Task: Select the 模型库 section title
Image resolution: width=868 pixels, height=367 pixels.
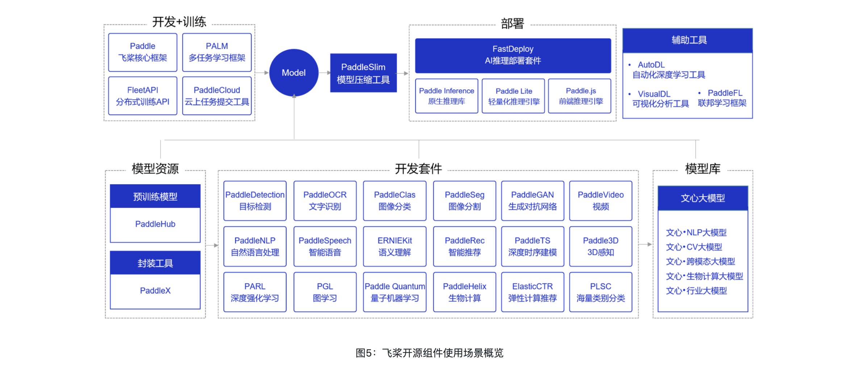Action: [703, 169]
